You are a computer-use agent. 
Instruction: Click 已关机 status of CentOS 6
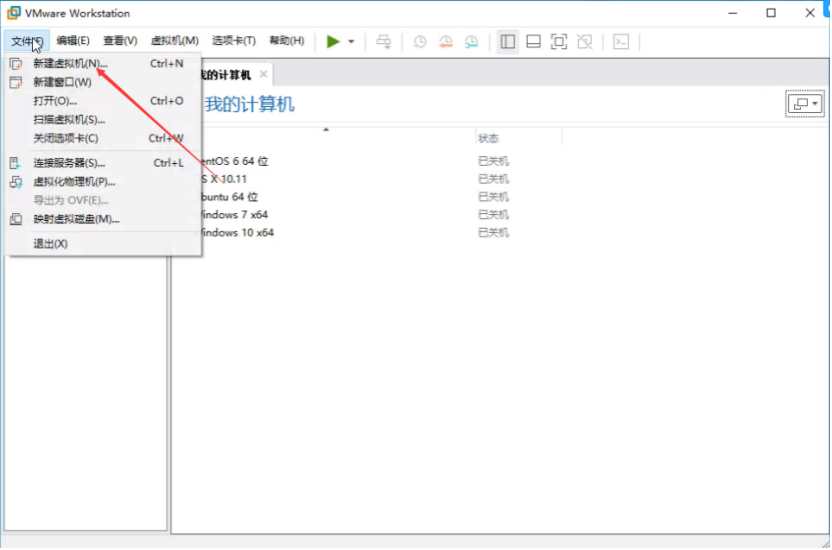[x=493, y=161]
